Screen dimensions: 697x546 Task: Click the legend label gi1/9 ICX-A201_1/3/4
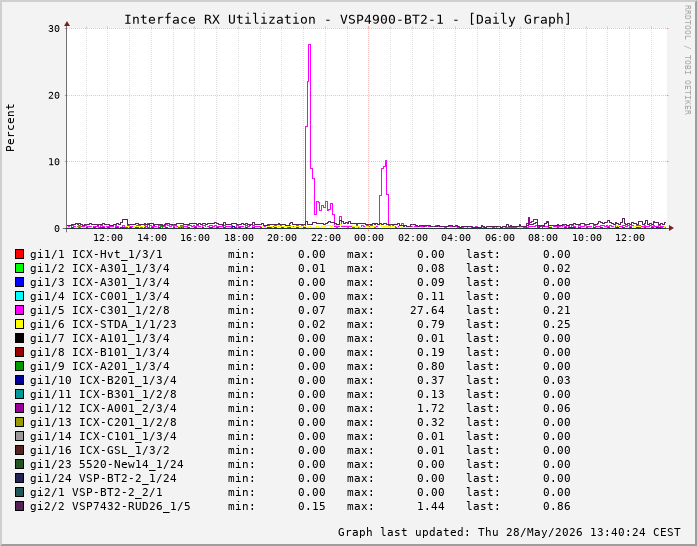pyautogui.click(x=100, y=366)
